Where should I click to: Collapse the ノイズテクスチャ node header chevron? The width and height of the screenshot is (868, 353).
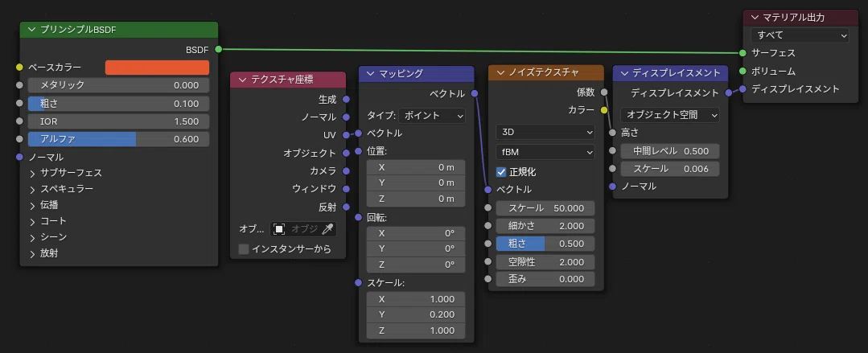coord(500,72)
